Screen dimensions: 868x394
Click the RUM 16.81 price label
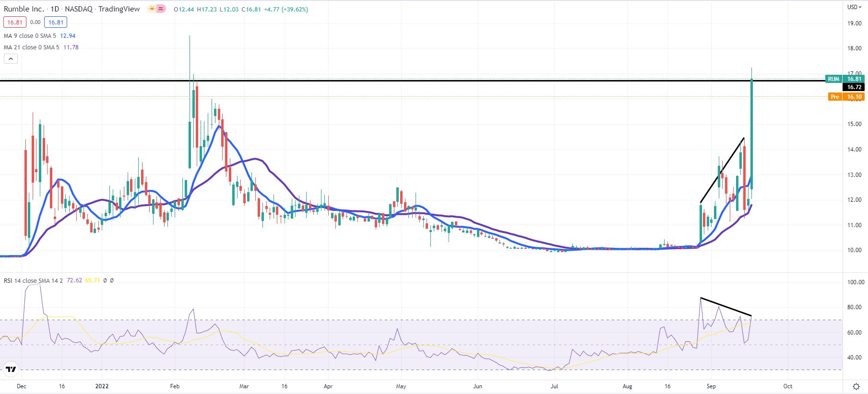pyautogui.click(x=845, y=79)
